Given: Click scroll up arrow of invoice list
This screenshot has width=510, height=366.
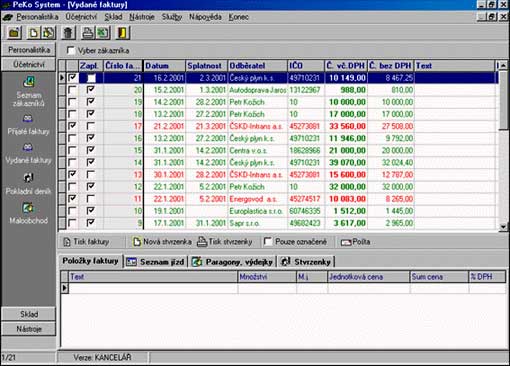Looking at the screenshot, I should 503,66.
